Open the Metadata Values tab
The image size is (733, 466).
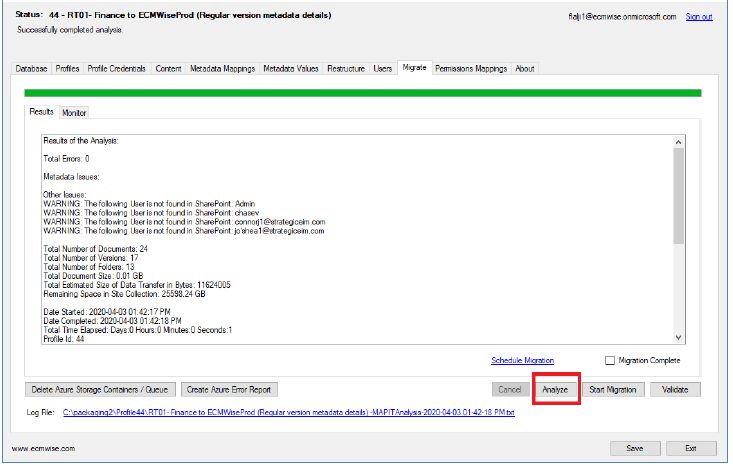pos(291,69)
